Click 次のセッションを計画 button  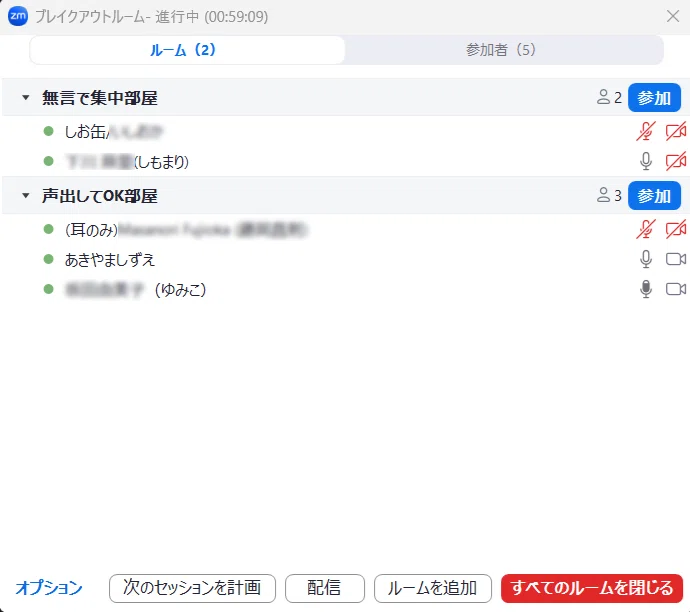coord(192,588)
